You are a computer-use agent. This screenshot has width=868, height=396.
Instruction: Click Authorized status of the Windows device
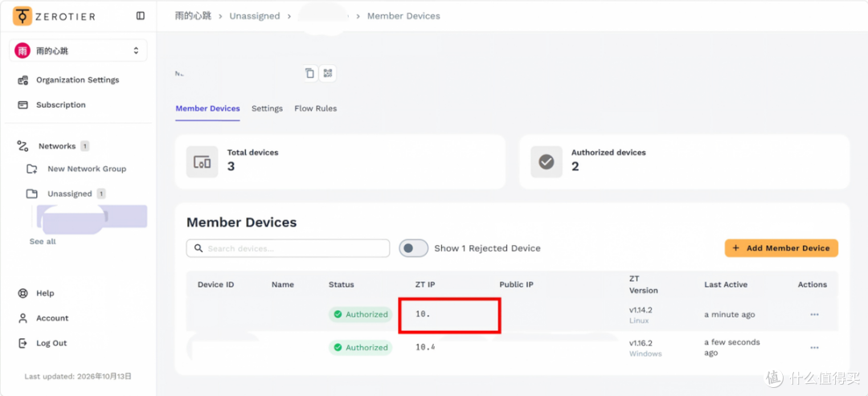pyautogui.click(x=360, y=347)
